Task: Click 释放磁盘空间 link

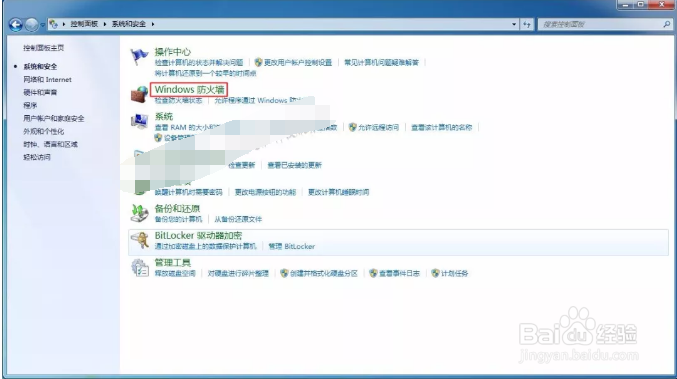Action: [175, 273]
